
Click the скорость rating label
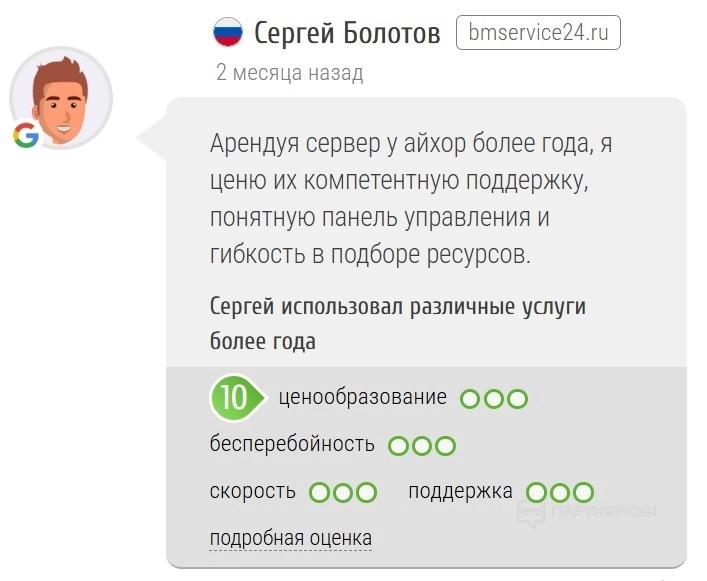253,491
